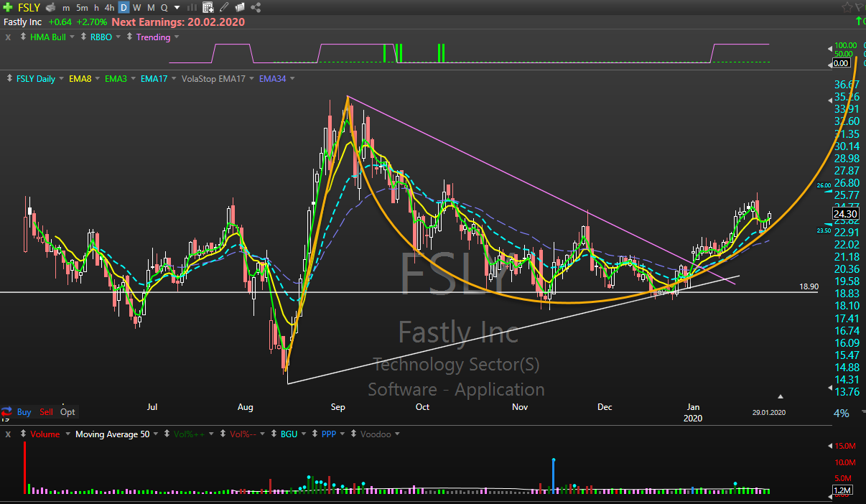Click the red-blue swap arrows beside Buy
This screenshot has width=866, height=504.
coord(6,412)
